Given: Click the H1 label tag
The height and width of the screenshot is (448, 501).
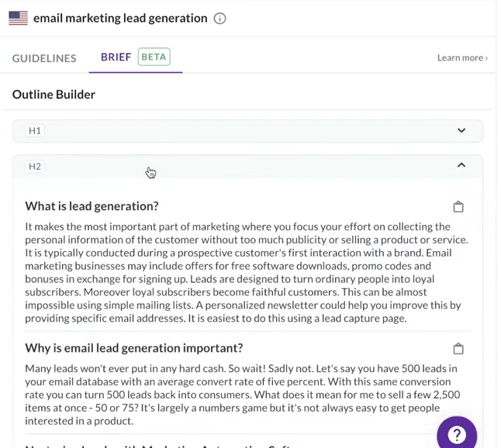Looking at the screenshot, I should [x=35, y=130].
